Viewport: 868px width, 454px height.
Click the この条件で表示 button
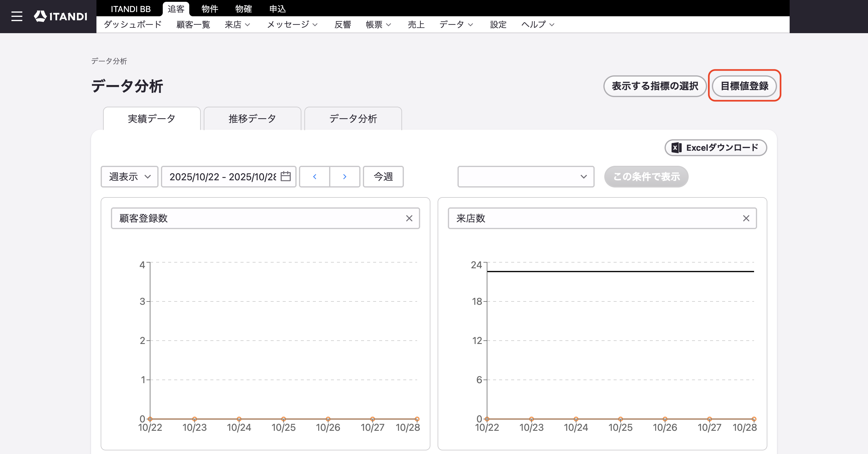pos(646,177)
